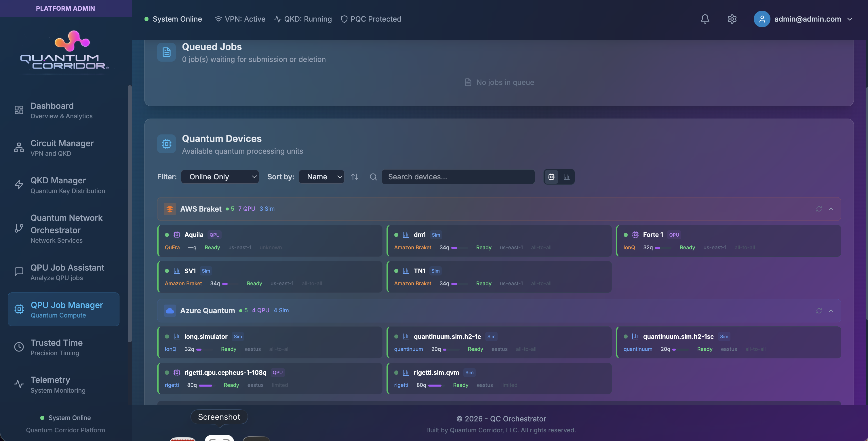868x441 pixels.
Task: Click the quantinuum.sim.h2-1e device name
Action: click(447, 337)
